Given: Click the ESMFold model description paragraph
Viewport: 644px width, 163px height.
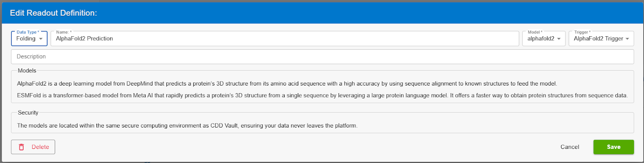Looking at the screenshot, I should [322, 96].
